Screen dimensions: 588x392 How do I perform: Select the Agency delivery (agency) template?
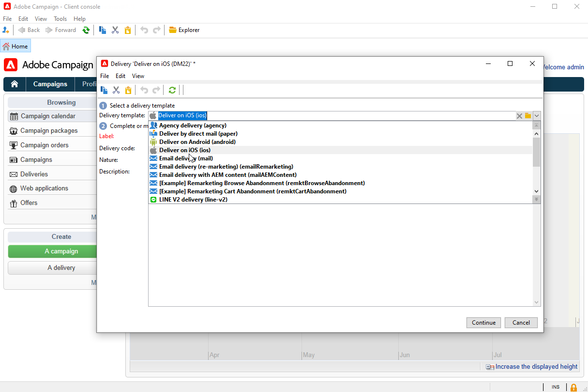pyautogui.click(x=340, y=125)
